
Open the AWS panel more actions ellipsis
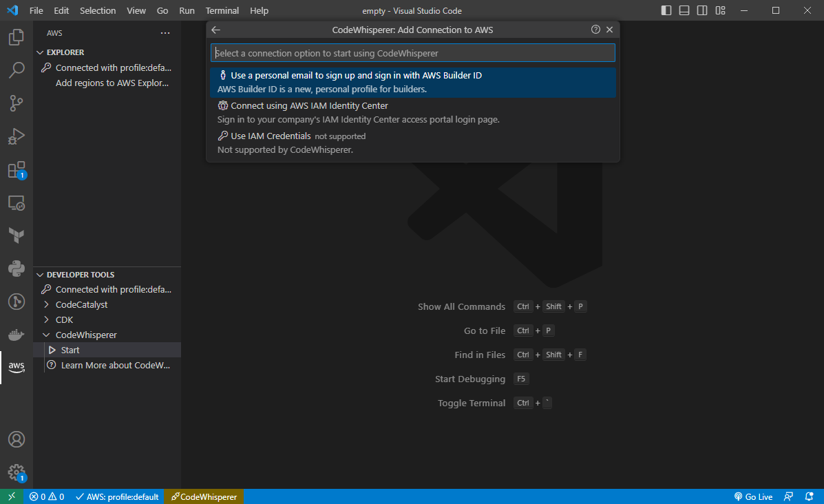coord(165,33)
